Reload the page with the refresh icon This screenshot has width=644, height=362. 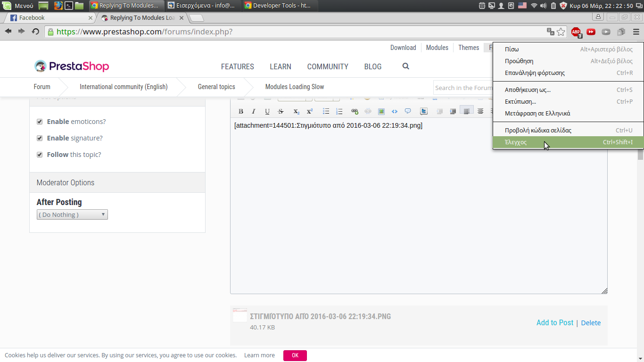pyautogui.click(x=35, y=32)
